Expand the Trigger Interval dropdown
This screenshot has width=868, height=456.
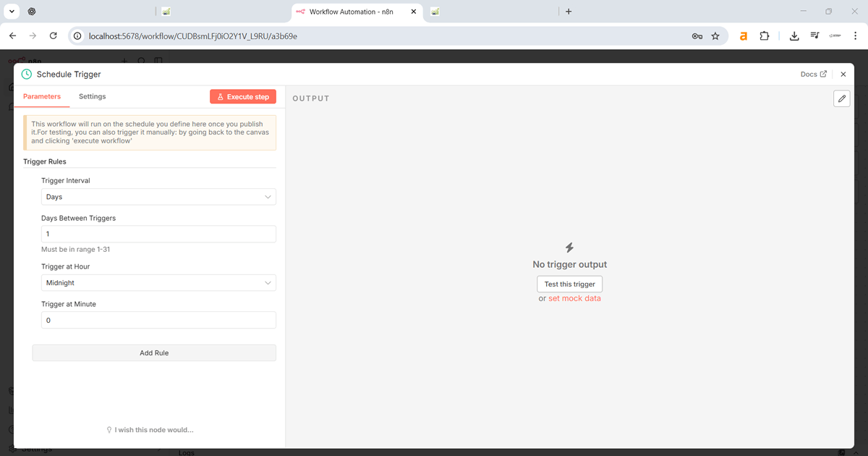point(158,197)
